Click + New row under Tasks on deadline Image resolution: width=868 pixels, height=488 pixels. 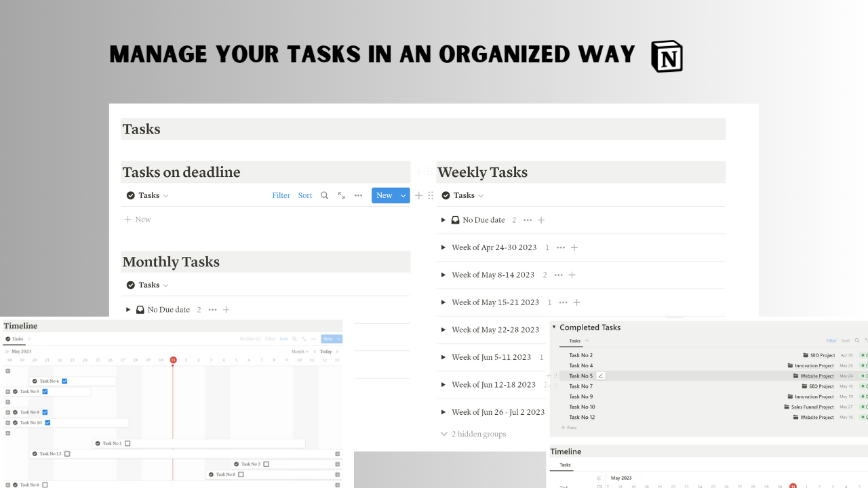(138, 220)
